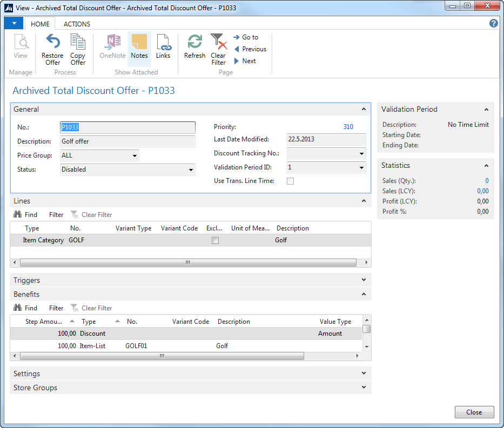Image resolution: width=504 pixels, height=428 pixels.
Task: Expand the Store Groups section
Action: 364,388
